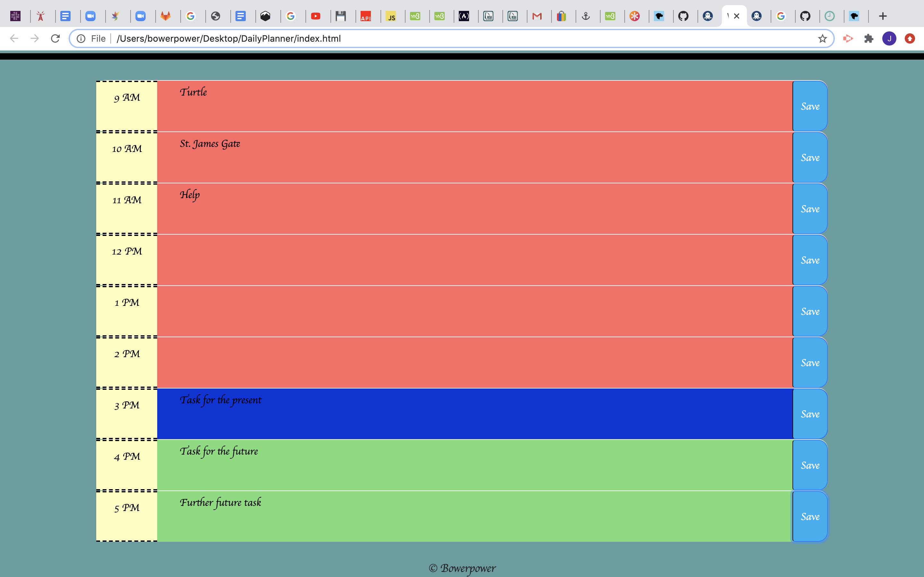The width and height of the screenshot is (924, 577).
Task: Click the Task for the future field
Action: [475, 465]
